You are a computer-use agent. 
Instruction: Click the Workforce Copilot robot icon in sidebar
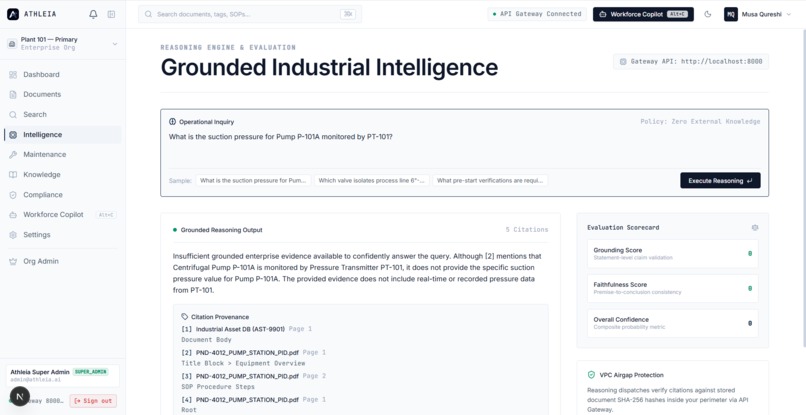(13, 215)
